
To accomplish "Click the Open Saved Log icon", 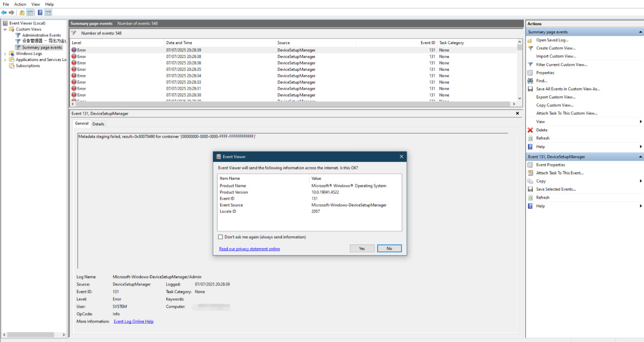I will pyautogui.click(x=530, y=40).
